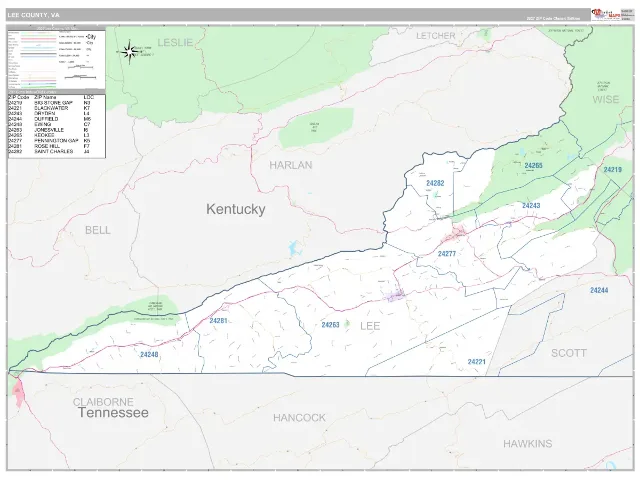Select the Kentucky state label
Image resolution: width=640 pixels, height=480 pixels.
(236, 209)
